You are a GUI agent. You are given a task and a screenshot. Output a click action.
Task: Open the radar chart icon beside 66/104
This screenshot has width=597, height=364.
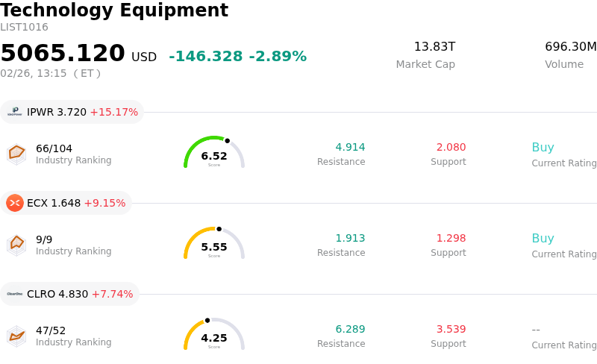point(16,154)
